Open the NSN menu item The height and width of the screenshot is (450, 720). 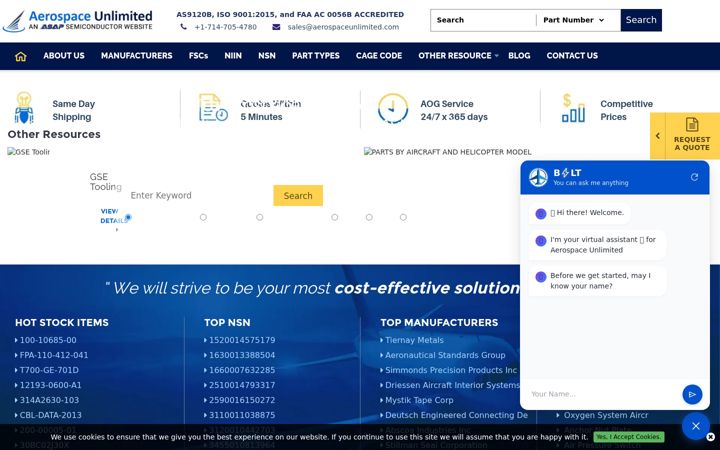[267, 56]
